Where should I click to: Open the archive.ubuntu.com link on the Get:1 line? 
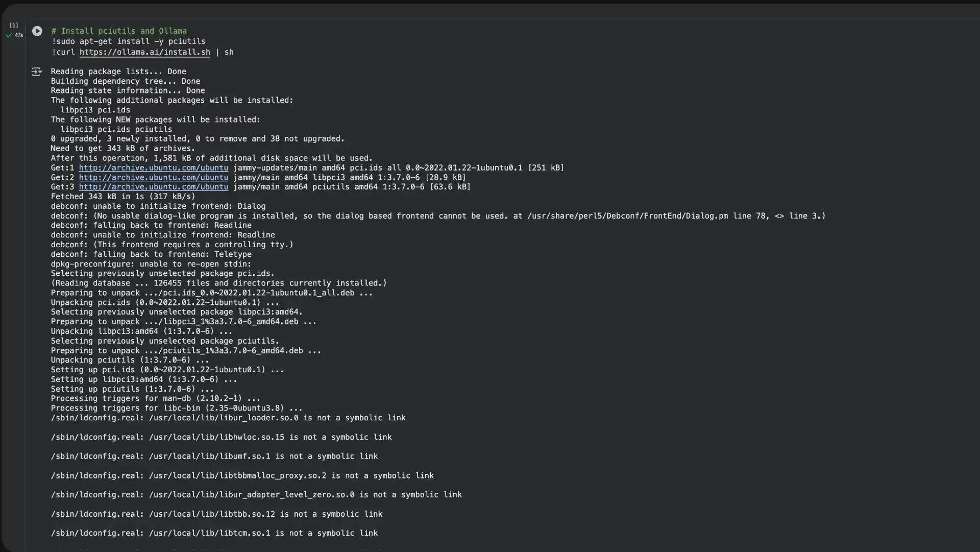[x=153, y=168]
